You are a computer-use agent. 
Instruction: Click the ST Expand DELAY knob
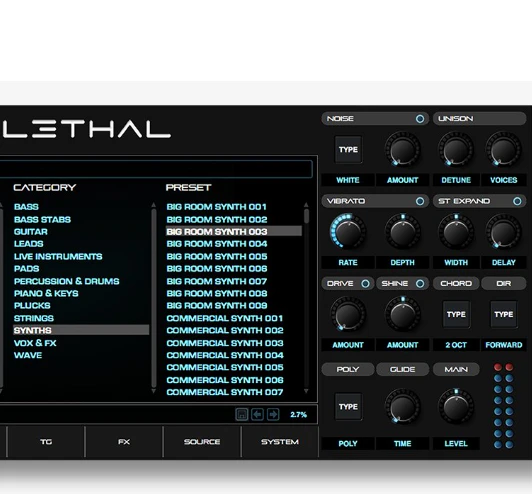coord(504,232)
